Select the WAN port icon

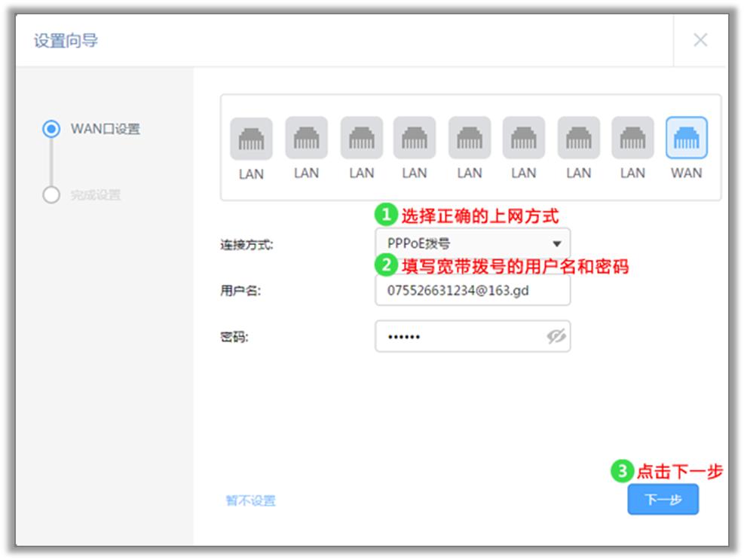[x=687, y=139]
